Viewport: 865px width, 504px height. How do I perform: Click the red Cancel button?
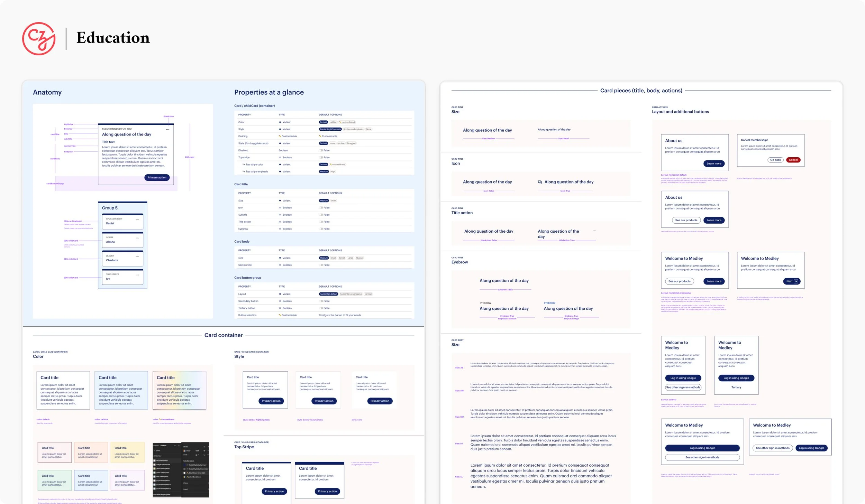point(793,160)
